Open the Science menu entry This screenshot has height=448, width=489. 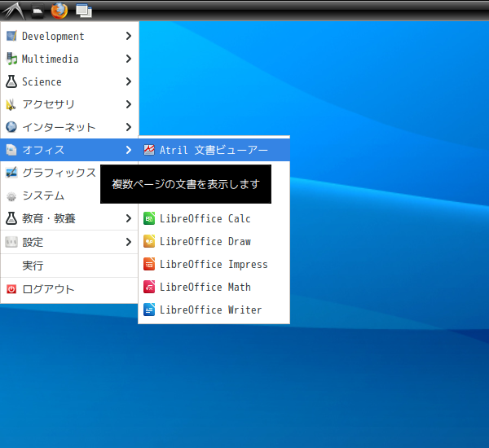coord(69,81)
